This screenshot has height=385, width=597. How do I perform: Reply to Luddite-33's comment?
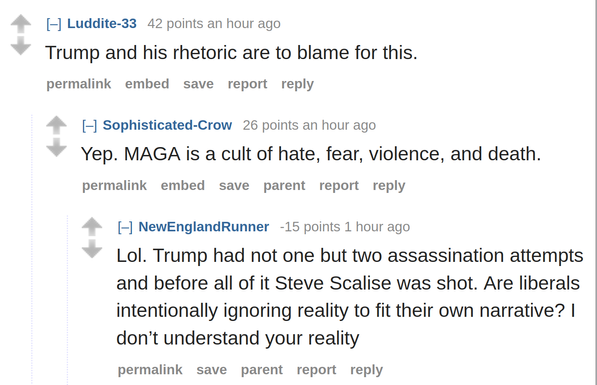pyautogui.click(x=297, y=84)
